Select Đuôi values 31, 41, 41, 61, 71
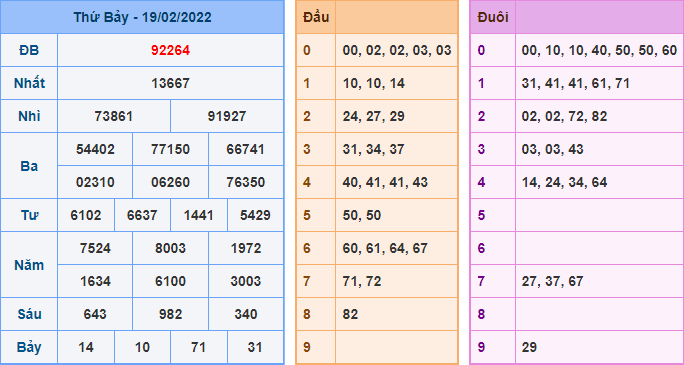This screenshot has height=365, width=684. 576,83
